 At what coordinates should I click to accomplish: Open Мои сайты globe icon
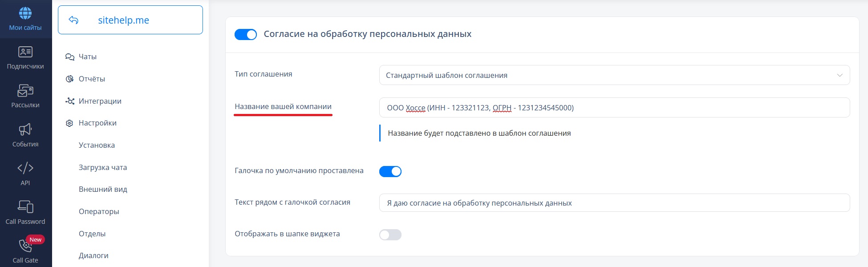pyautogui.click(x=25, y=13)
